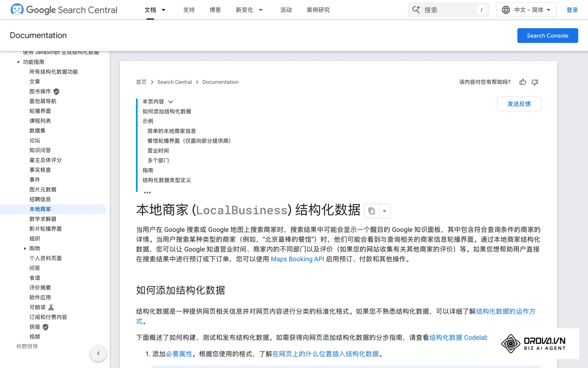
Task: Select 所有结构化数据功能 in the sidebar
Action: click(54, 72)
